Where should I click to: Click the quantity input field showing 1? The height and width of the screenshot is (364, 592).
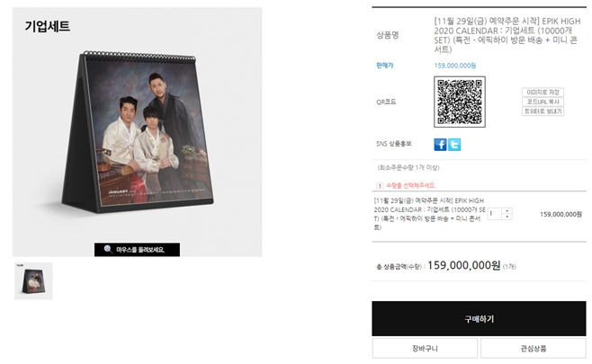click(495, 214)
